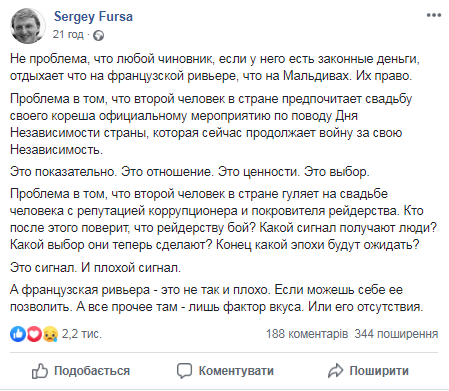Click the globe public privacy icon

click(x=98, y=35)
